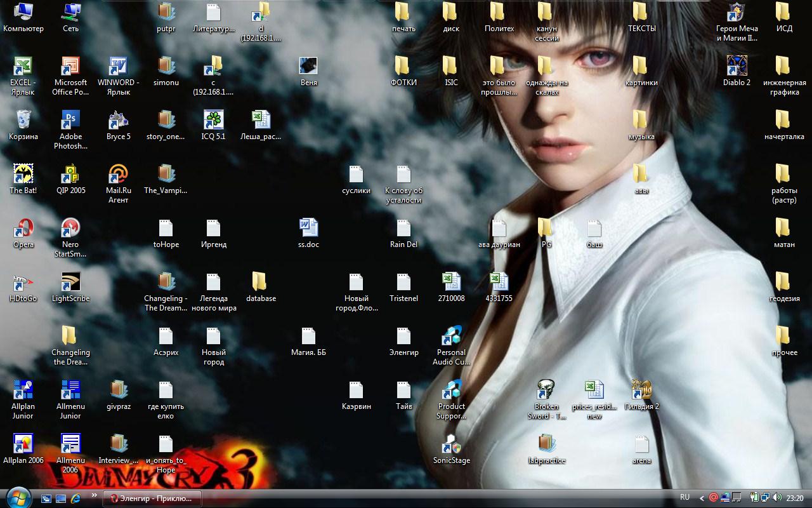The height and width of the screenshot is (508, 812).
Task: Open the Леша_рас Excel file
Action: (261, 125)
